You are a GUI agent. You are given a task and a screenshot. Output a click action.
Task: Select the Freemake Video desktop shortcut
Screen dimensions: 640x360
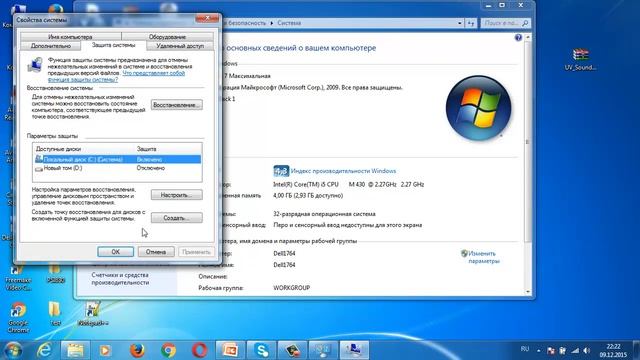18,276
